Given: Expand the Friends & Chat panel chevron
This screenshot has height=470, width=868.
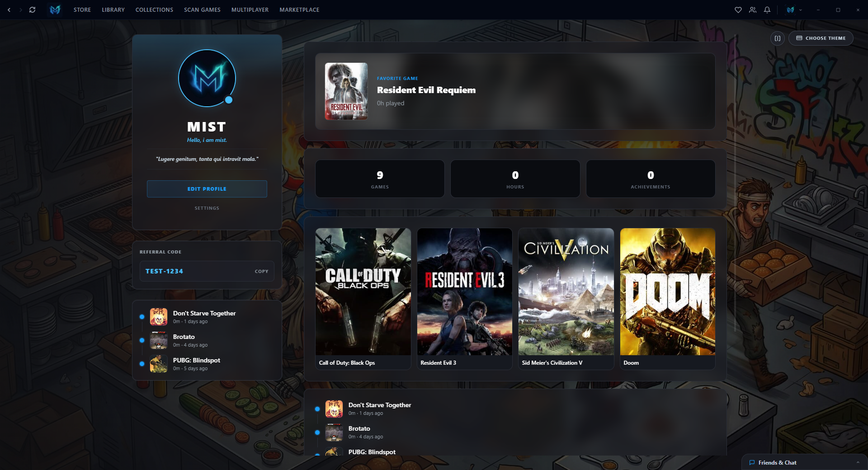Looking at the screenshot, I should (858, 462).
